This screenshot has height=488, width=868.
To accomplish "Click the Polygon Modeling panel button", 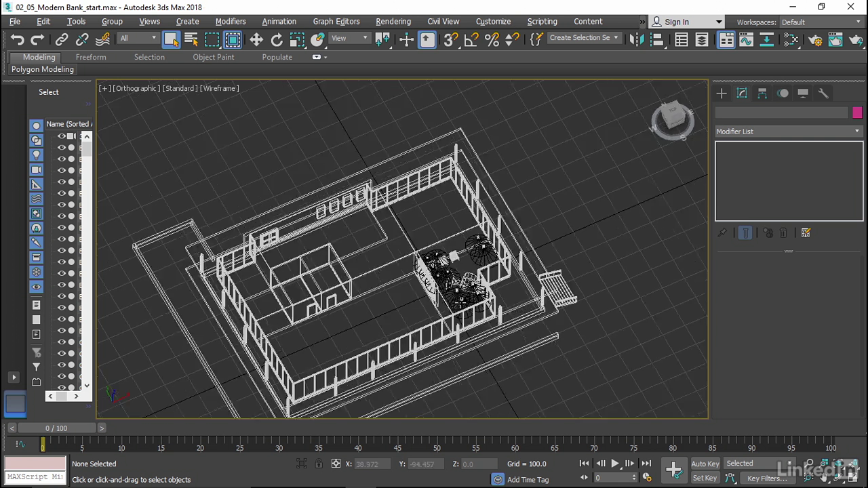I will (x=43, y=69).
